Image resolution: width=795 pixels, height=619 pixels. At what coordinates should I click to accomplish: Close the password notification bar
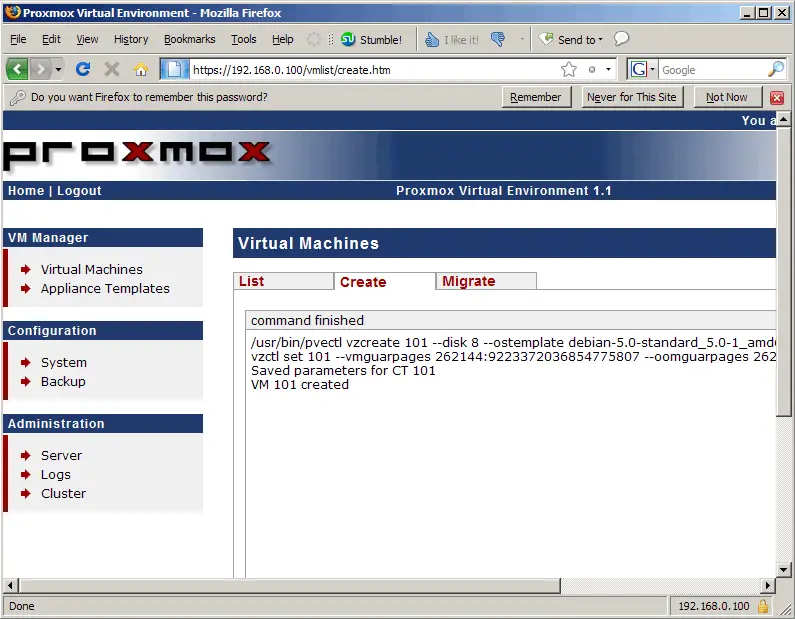(x=777, y=97)
